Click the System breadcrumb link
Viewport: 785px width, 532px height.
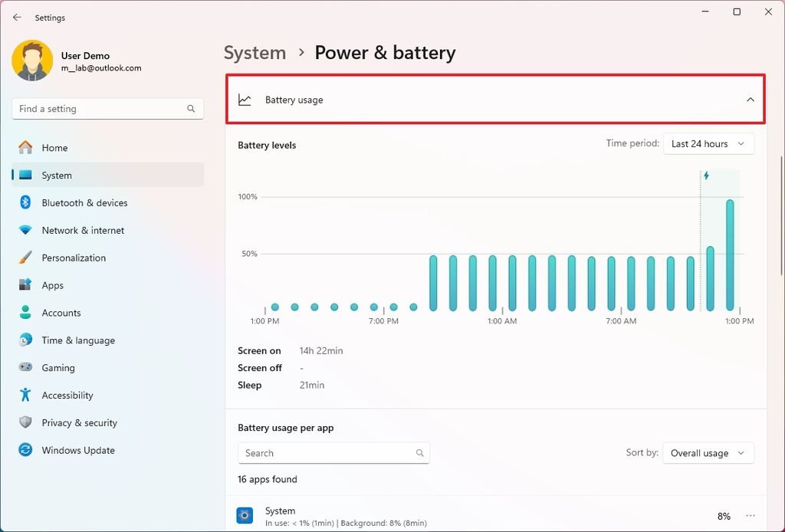pos(255,52)
